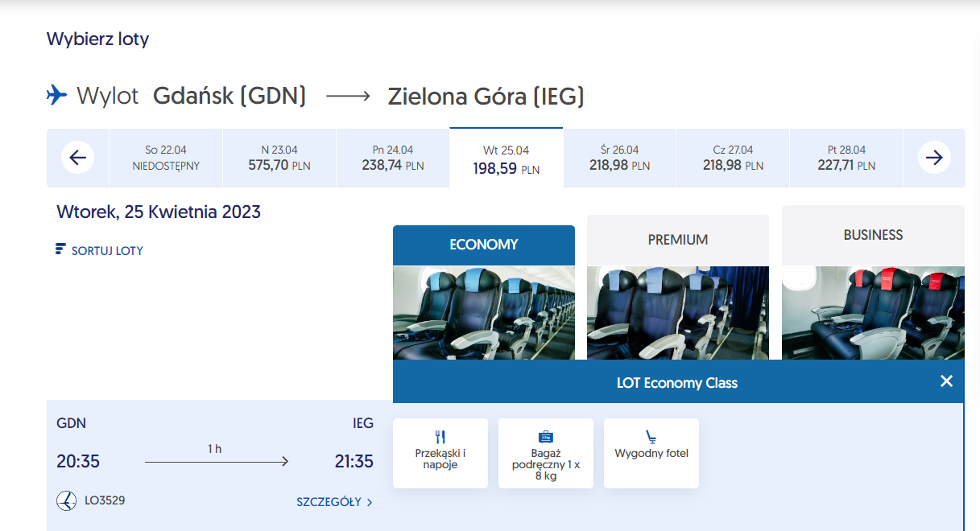Click the airplane departure icon
Image resolution: width=980 pixels, height=531 pixels.
tap(57, 95)
